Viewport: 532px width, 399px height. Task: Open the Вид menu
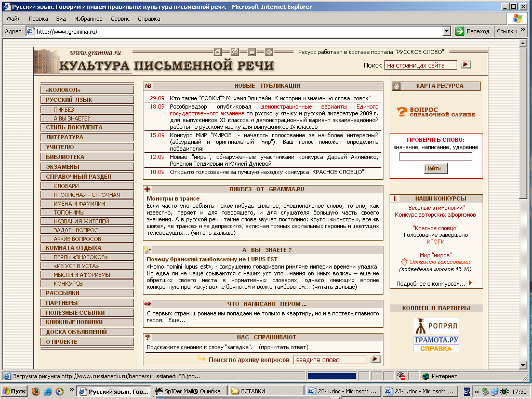pos(61,19)
